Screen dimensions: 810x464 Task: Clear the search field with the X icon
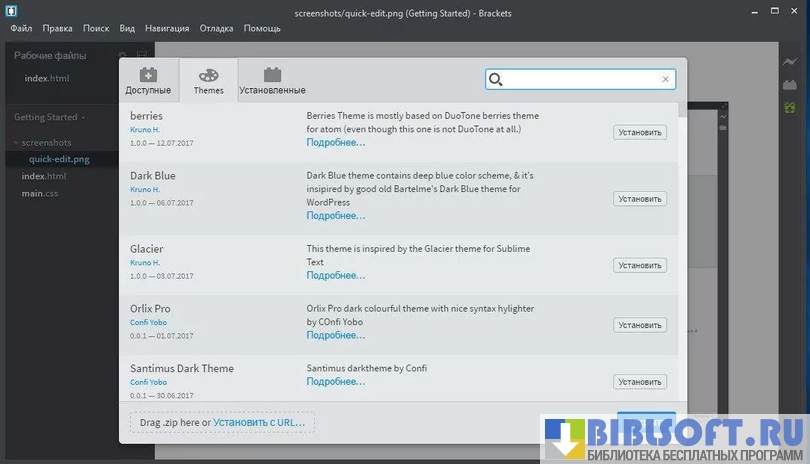[666, 79]
